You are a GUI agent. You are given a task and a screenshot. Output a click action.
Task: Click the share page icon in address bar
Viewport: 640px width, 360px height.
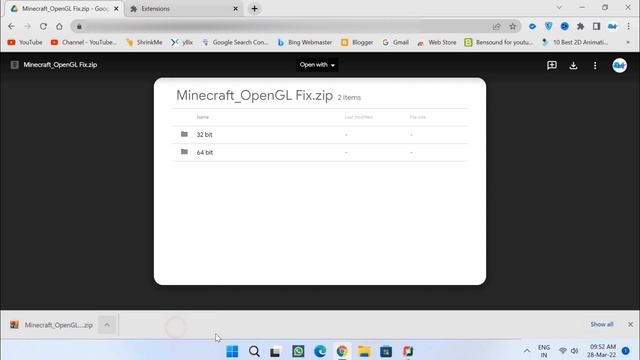click(x=496, y=27)
